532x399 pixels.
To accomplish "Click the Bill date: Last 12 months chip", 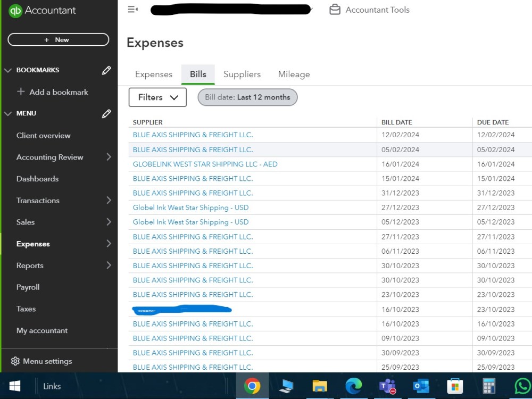I will 247,97.
